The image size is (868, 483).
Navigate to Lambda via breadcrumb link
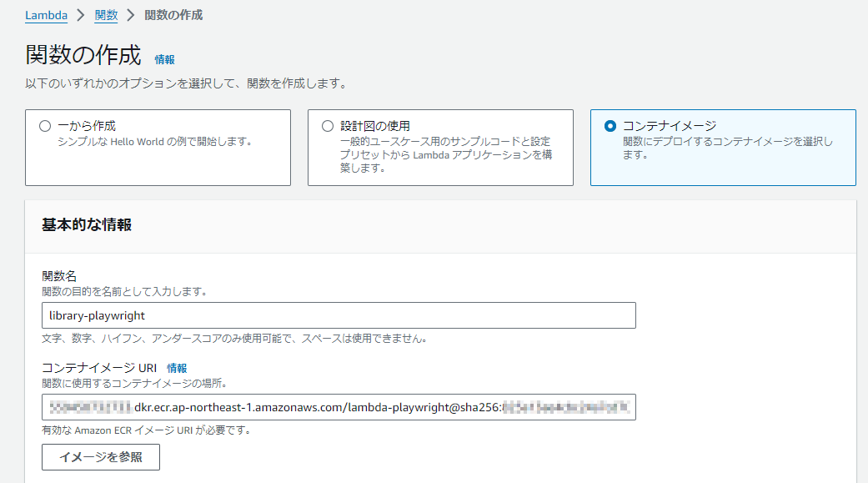tap(46, 14)
